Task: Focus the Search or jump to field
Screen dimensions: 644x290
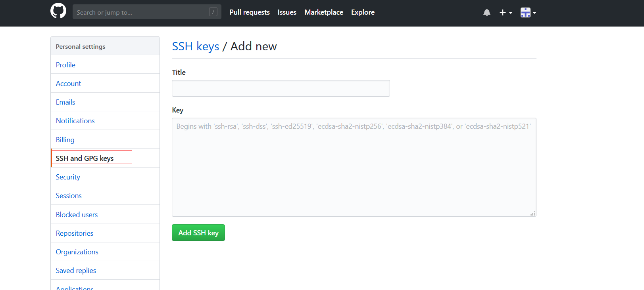Action: pos(147,12)
